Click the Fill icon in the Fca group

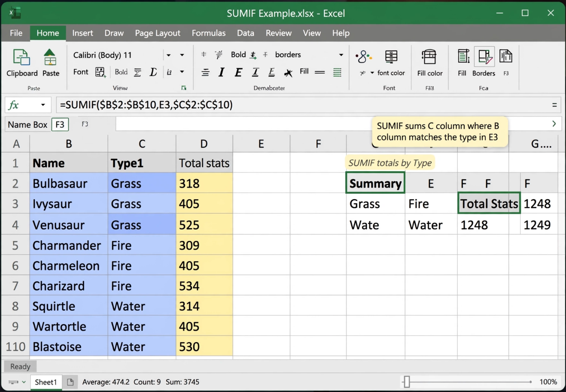[x=463, y=57]
